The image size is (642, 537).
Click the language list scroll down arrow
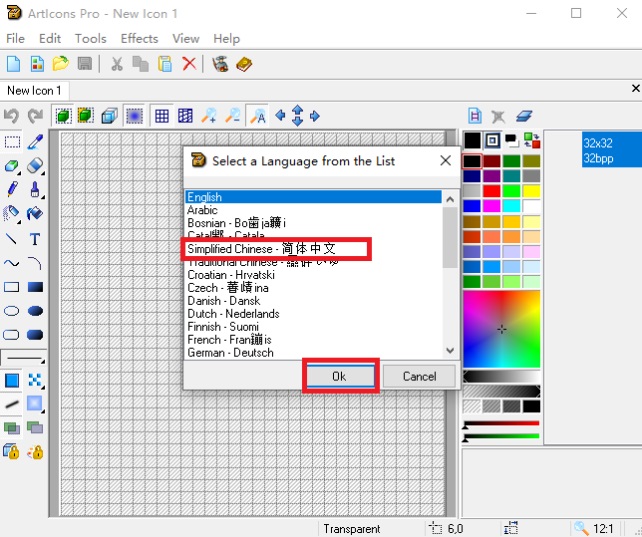tap(450, 351)
